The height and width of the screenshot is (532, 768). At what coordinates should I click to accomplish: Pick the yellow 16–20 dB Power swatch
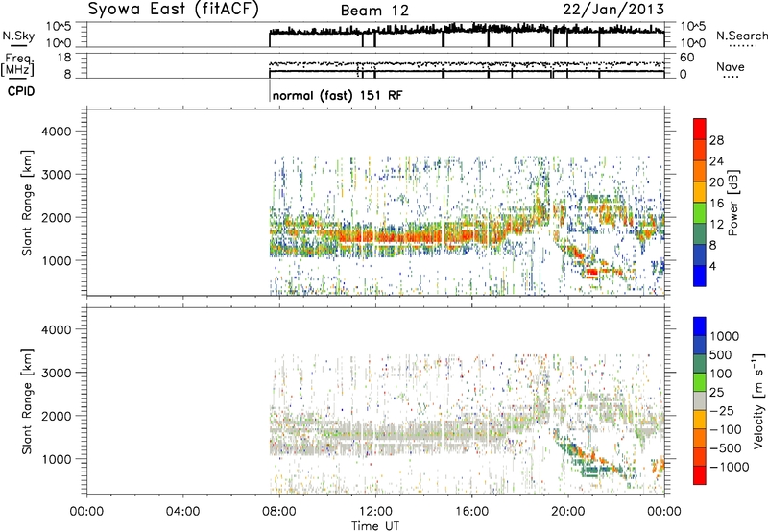[x=700, y=191]
